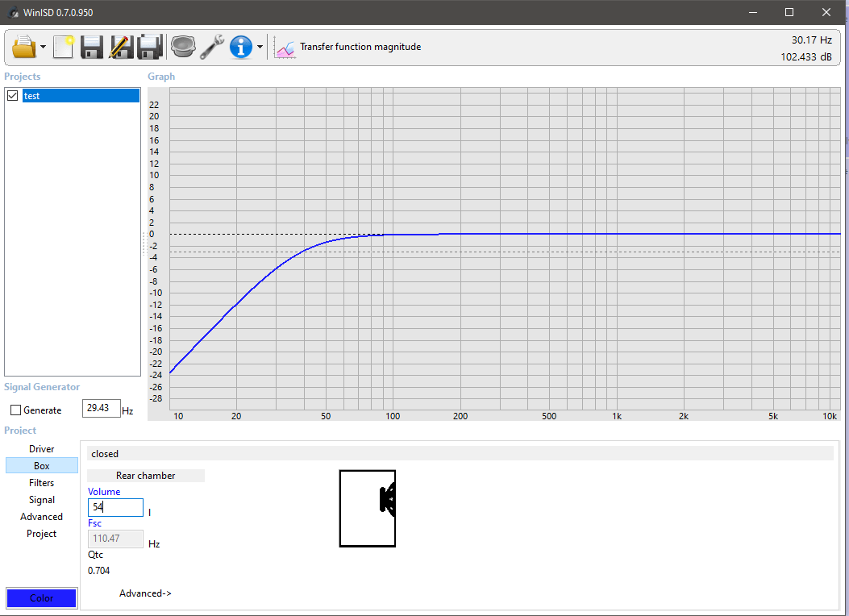The image size is (849, 616).
Task: Click the blue Fsc label link
Action: pyautogui.click(x=95, y=523)
